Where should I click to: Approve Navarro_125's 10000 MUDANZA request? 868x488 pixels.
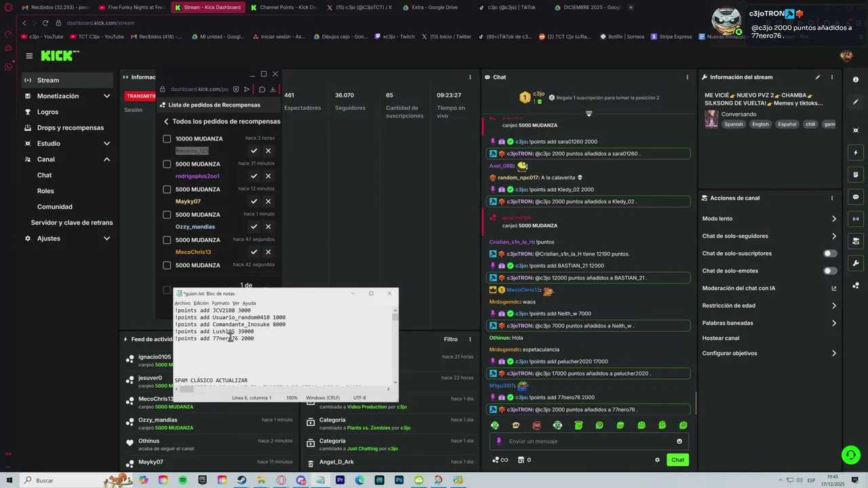coord(254,150)
